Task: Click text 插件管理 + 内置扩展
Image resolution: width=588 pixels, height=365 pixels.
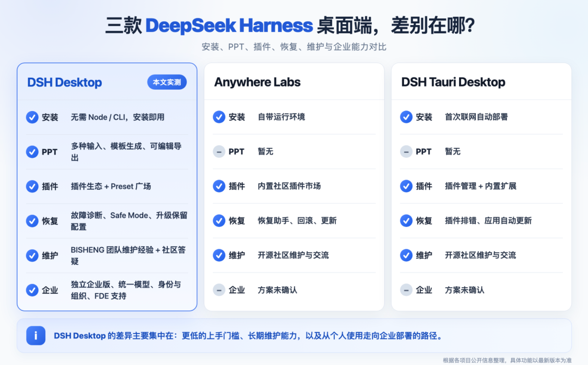Action: (x=480, y=186)
